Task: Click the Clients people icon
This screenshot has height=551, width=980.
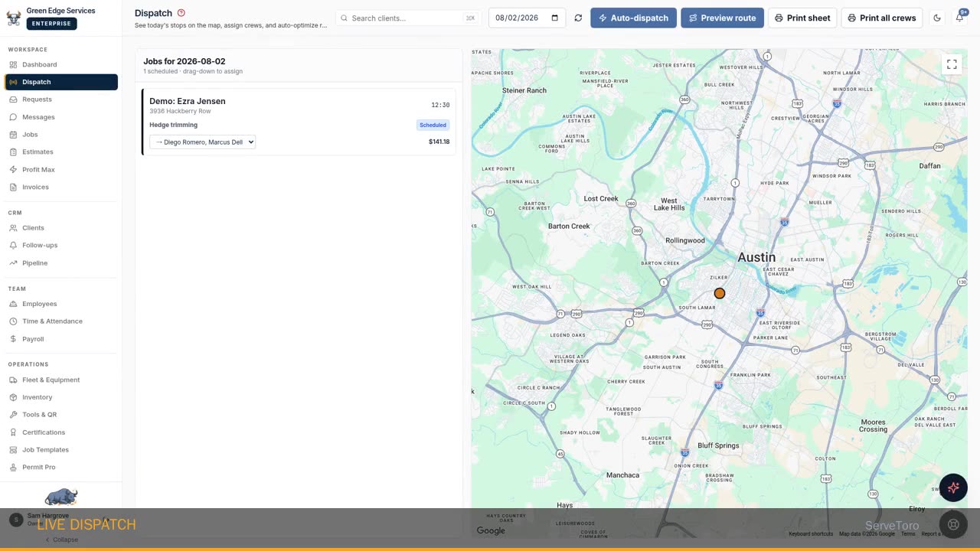Action: 14,227
